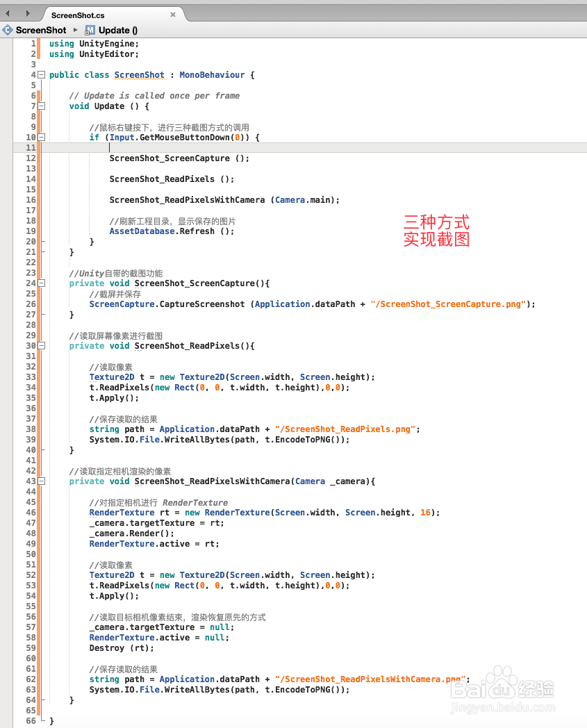The height and width of the screenshot is (728, 587).
Task: Collapse the ScreenShot_ReadPixelsWithCamera method fold
Action: [x=40, y=481]
